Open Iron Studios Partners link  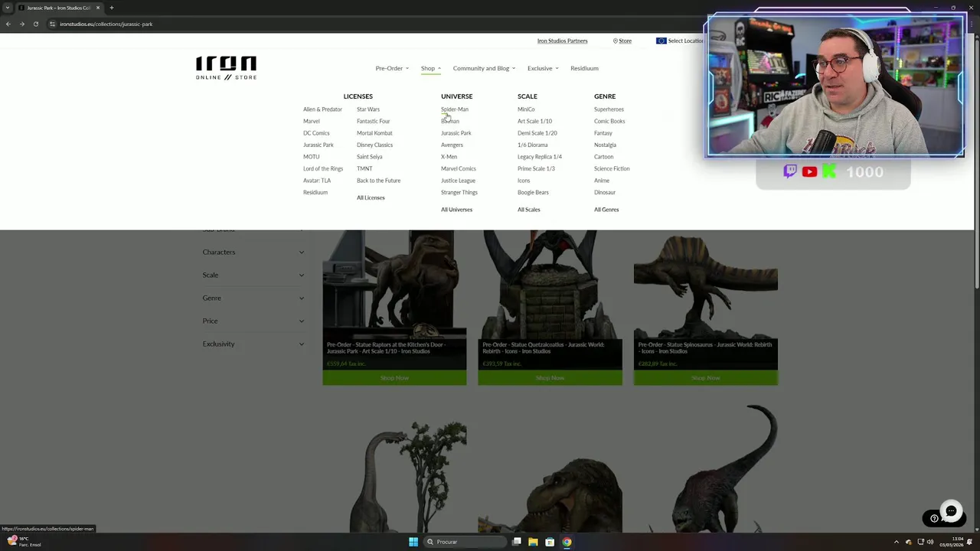(x=562, y=41)
